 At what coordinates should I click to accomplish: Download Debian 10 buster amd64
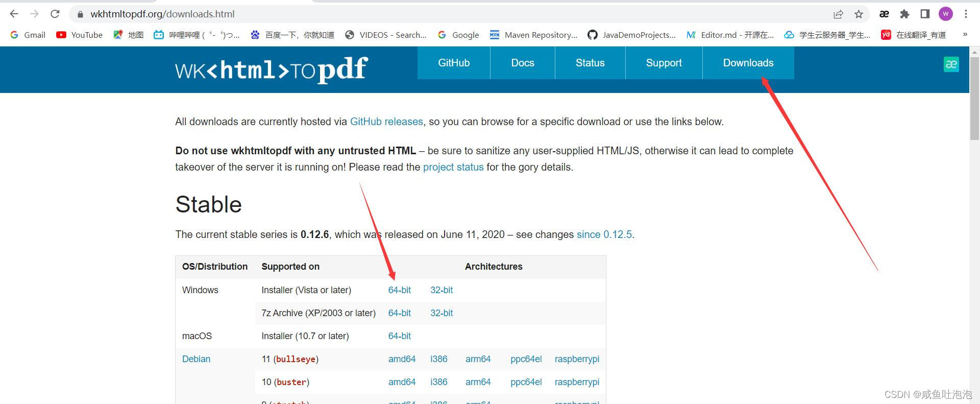click(x=402, y=382)
